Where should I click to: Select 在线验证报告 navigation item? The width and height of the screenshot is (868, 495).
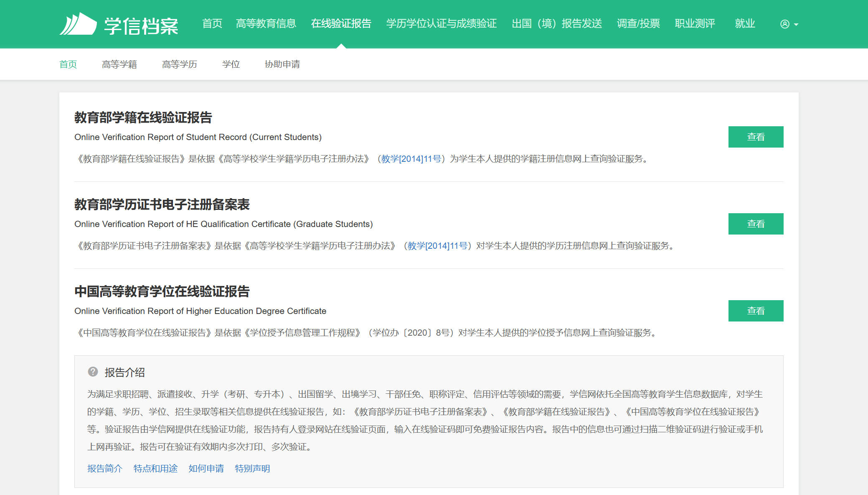tap(341, 23)
